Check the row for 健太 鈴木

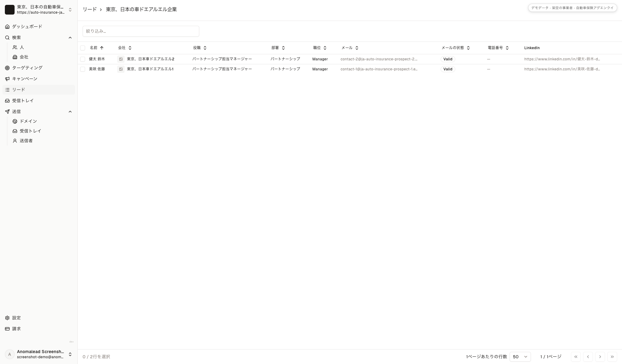pyautogui.click(x=83, y=59)
